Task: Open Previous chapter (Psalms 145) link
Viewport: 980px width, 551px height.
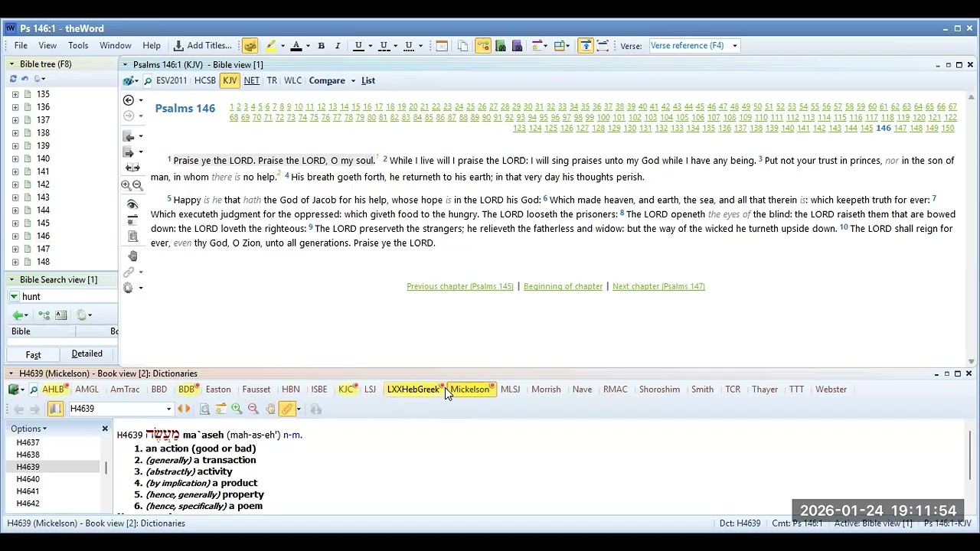Action: pyautogui.click(x=460, y=286)
